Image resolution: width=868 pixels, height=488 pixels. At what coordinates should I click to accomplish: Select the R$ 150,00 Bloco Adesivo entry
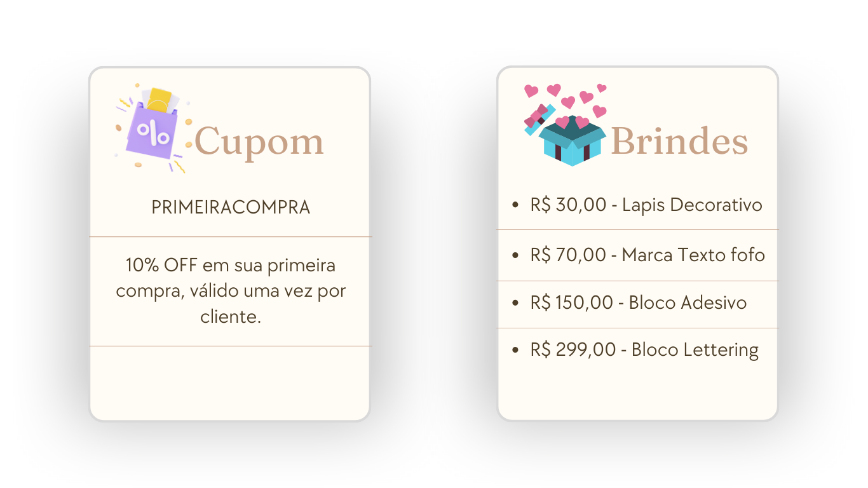pyautogui.click(x=639, y=302)
